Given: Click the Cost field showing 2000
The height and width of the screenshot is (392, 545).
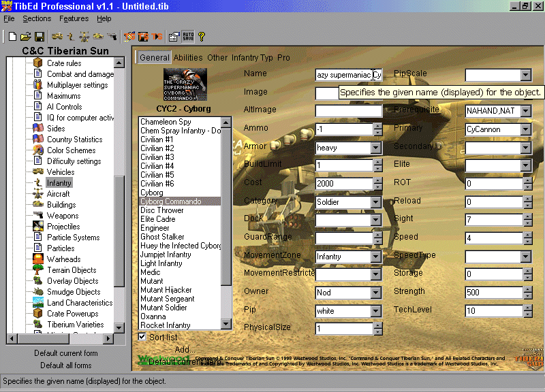Looking at the screenshot, I should [344, 184].
